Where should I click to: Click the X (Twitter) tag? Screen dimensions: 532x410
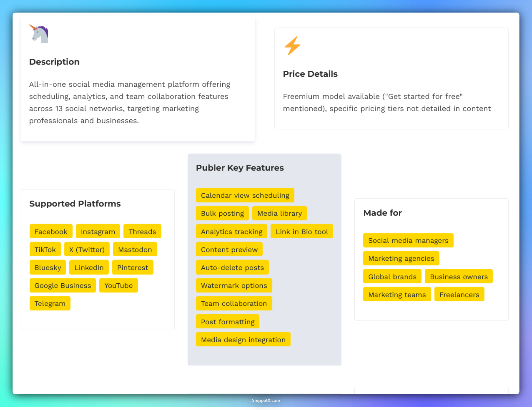pyautogui.click(x=87, y=249)
